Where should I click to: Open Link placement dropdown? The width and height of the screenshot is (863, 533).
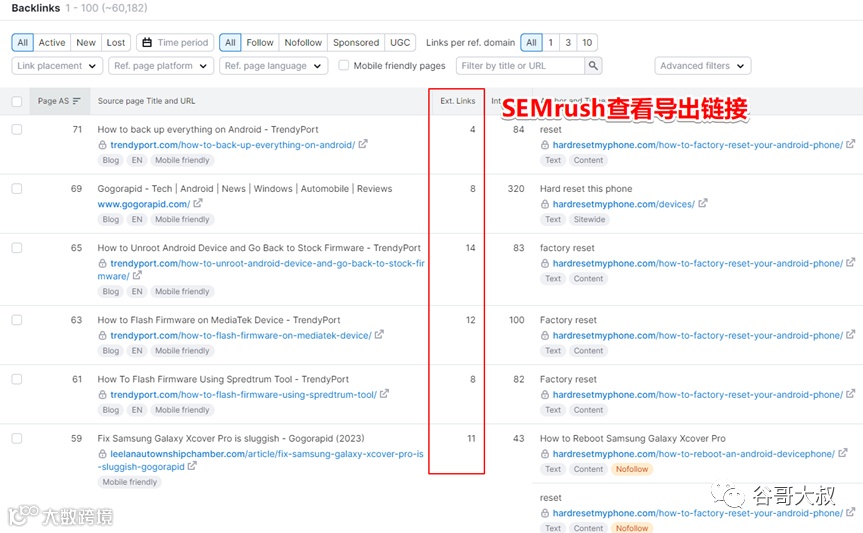click(x=57, y=66)
